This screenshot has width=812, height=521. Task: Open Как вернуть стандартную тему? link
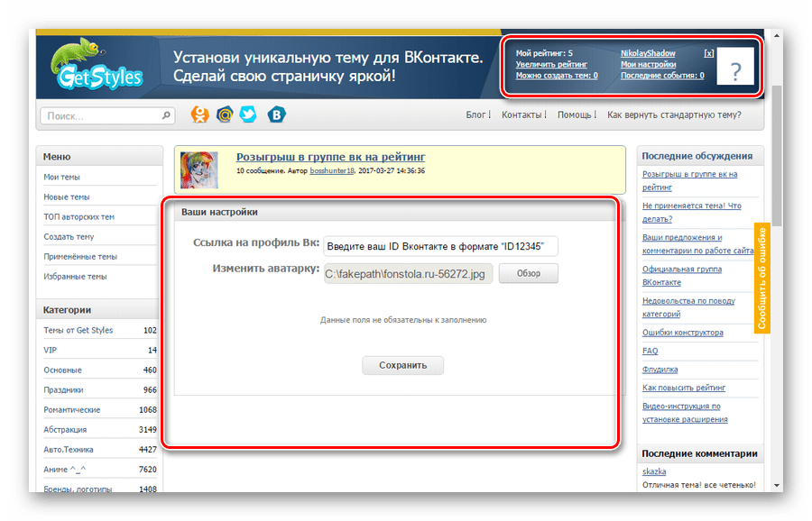pyautogui.click(x=674, y=114)
